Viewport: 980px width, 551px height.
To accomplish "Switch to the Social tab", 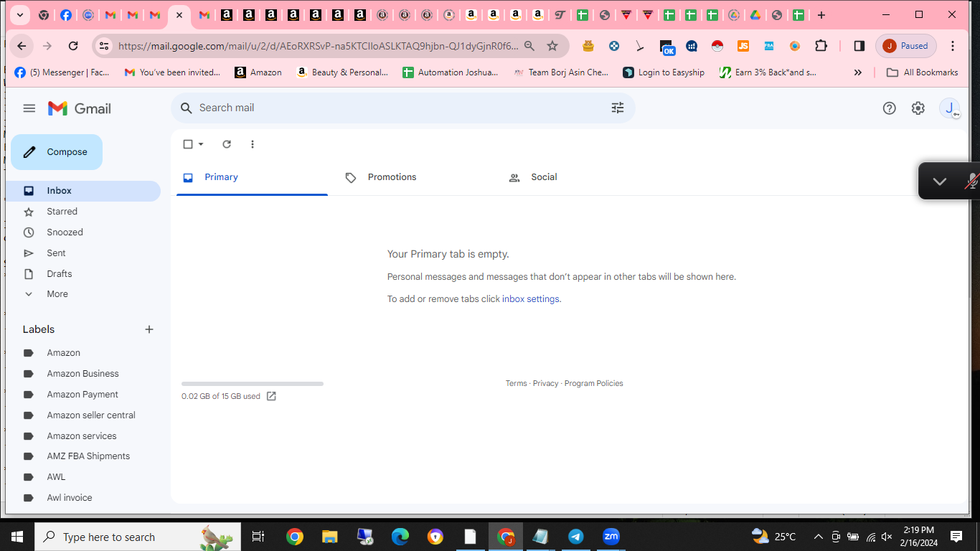I will coord(578,177).
